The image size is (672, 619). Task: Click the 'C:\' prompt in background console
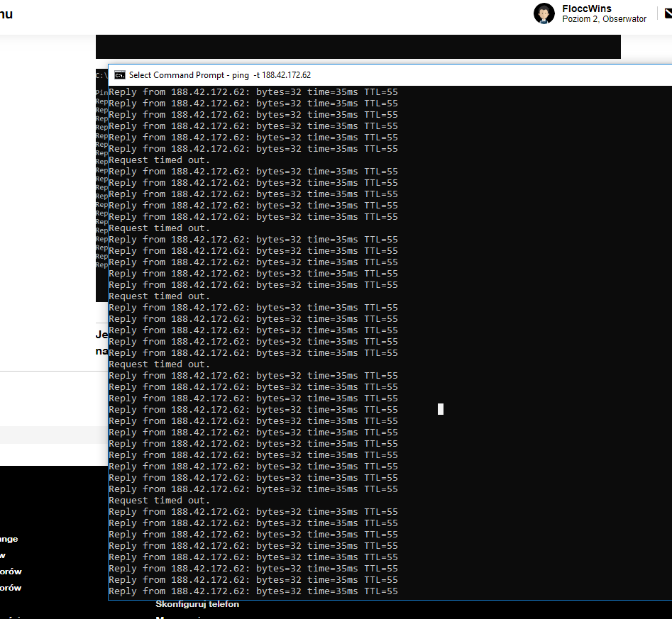point(101,74)
